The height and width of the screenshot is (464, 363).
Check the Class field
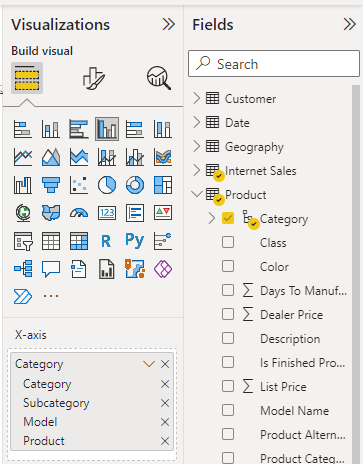[228, 242]
